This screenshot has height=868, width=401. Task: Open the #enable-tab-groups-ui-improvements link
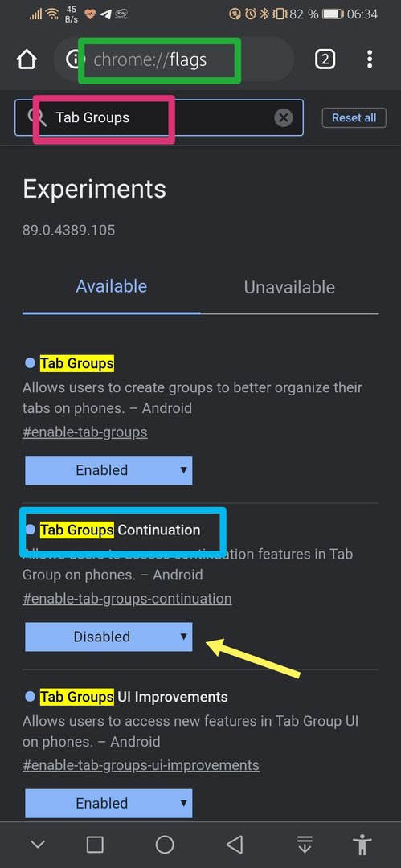(x=141, y=765)
